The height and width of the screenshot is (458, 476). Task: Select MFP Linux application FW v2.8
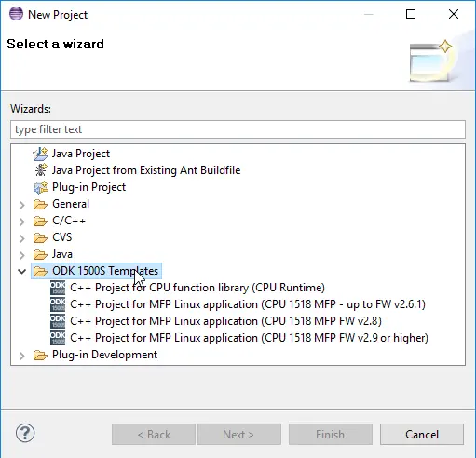[225, 321]
